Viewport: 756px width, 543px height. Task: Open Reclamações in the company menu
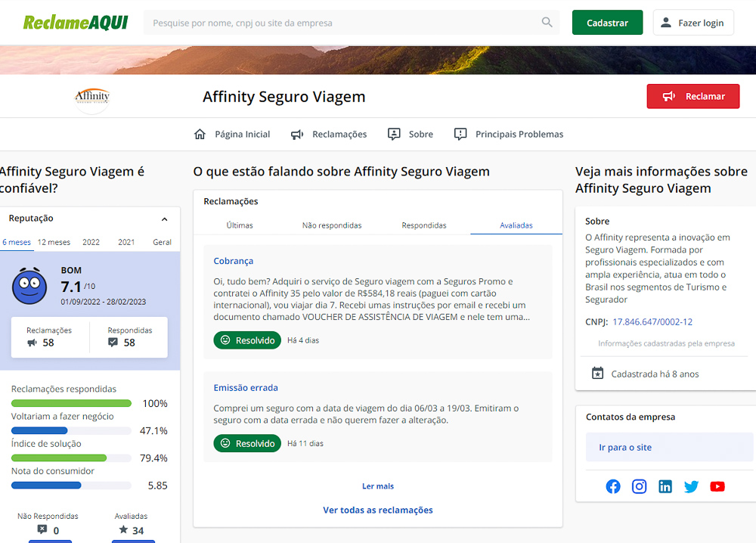(x=329, y=134)
